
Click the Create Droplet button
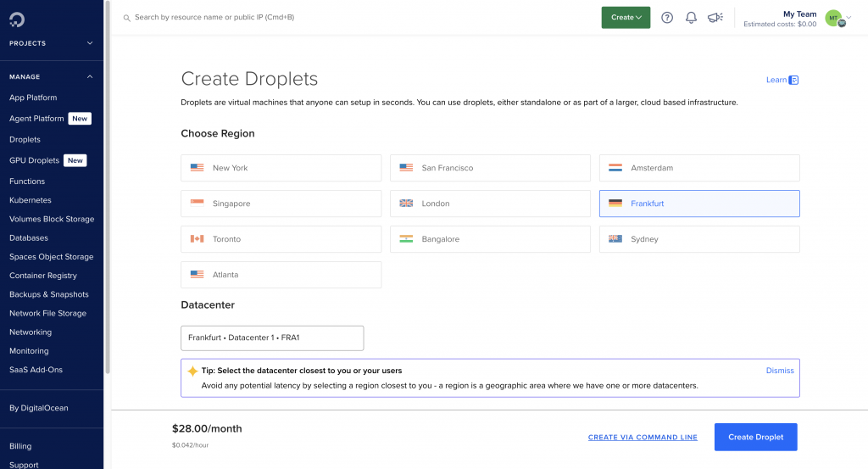point(755,437)
